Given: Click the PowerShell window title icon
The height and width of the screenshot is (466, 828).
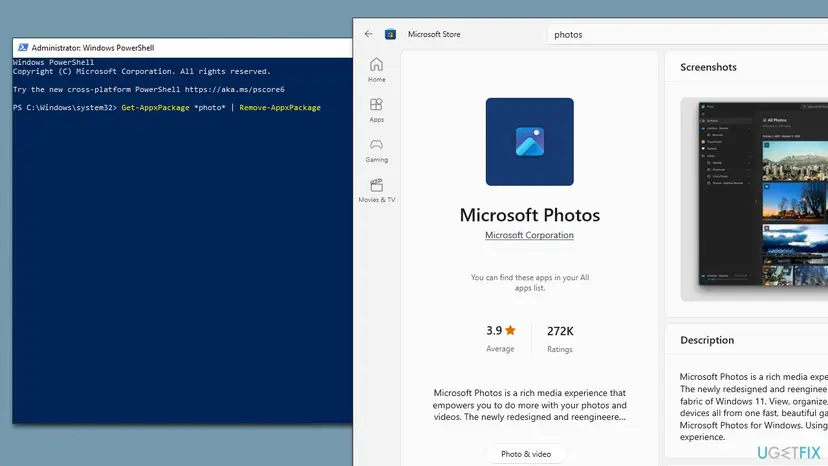Looking at the screenshot, I should click(23, 48).
